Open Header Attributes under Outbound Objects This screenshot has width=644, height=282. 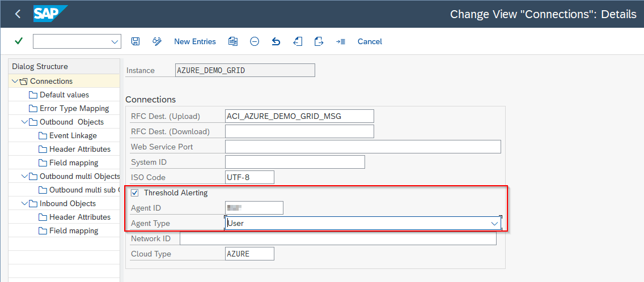(x=80, y=149)
